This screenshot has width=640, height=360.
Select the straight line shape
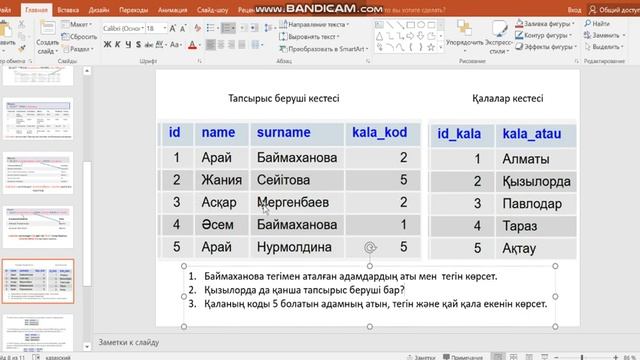[x=390, y=25]
